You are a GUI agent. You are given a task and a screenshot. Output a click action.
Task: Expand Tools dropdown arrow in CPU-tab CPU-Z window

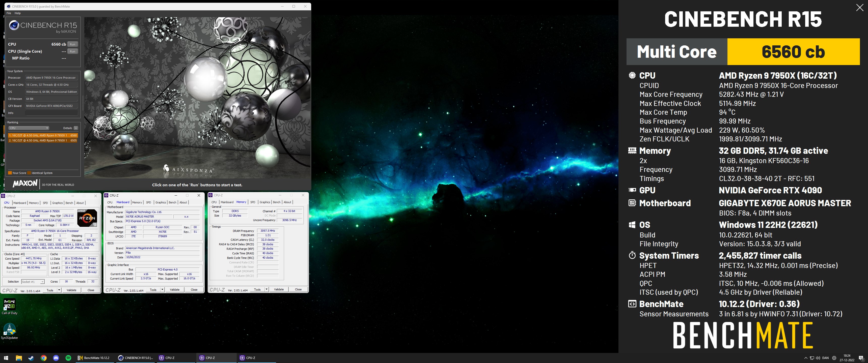59,290
